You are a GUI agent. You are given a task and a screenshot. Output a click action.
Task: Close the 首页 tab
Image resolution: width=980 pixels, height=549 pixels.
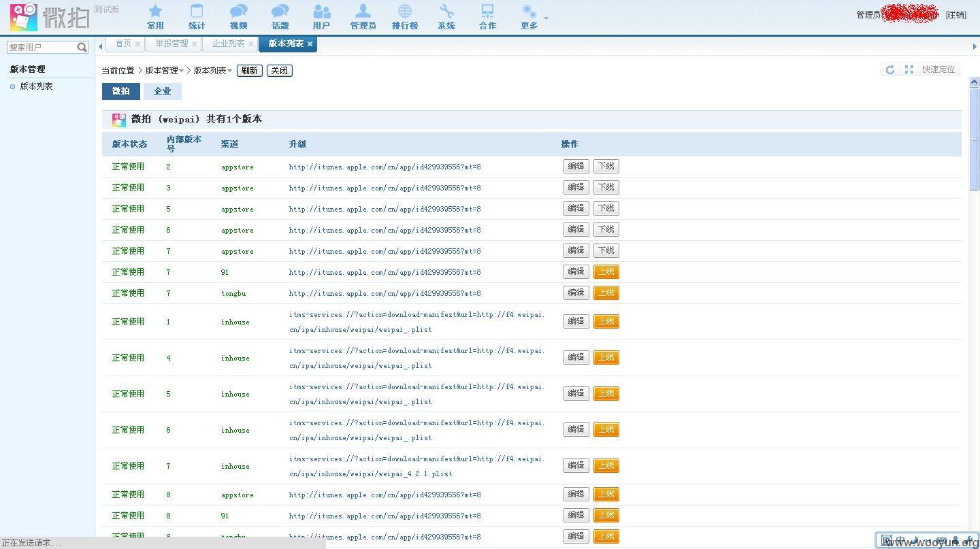(x=137, y=44)
